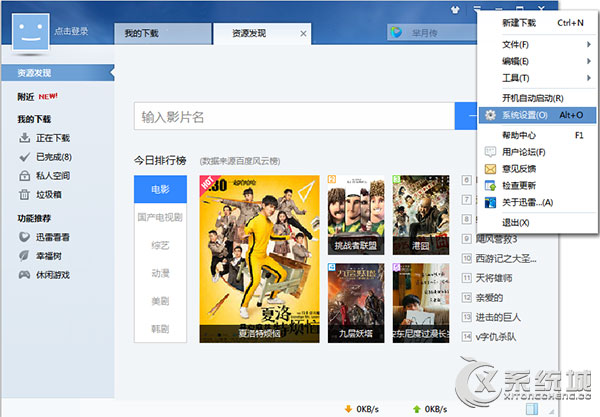Viewport: 600px width, 417px height.
Task: Expand the 编辑(E) submenu
Action: (537, 61)
